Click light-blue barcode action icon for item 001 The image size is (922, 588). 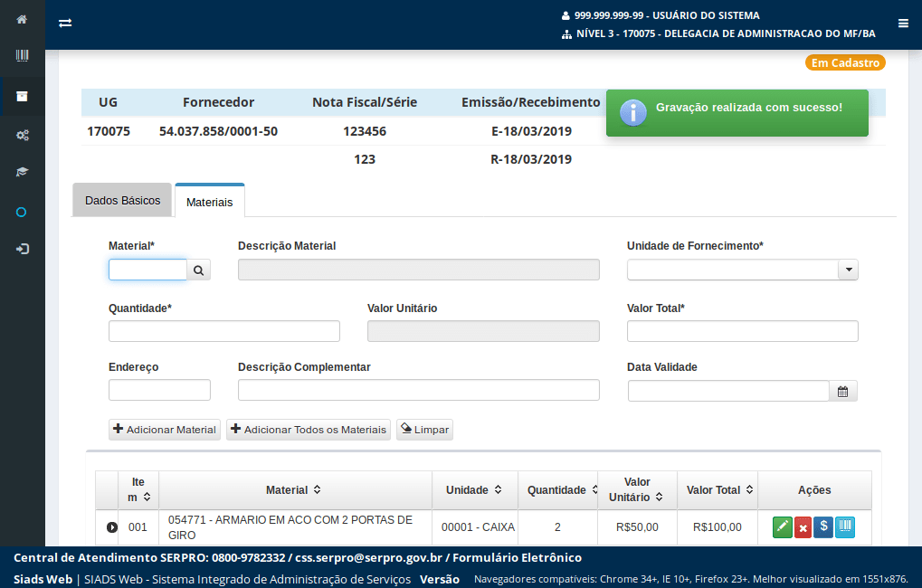[844, 527]
